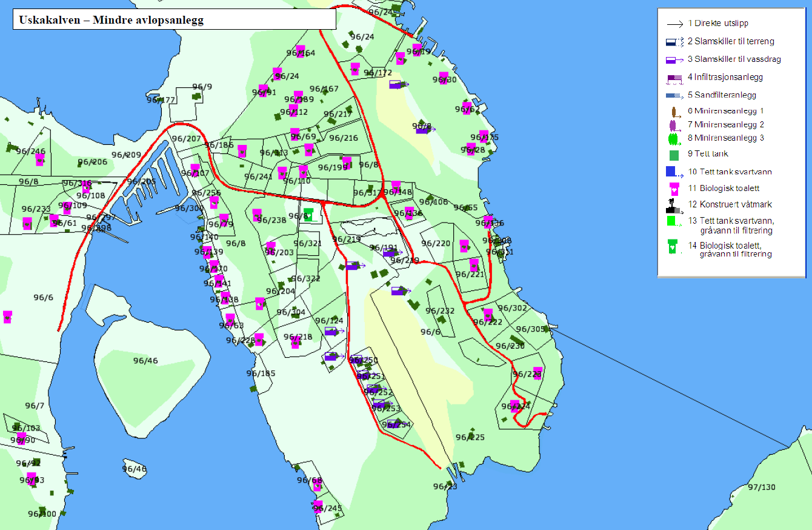
Task: Click the biological toilet marker at parcel 96/233
Action: click(x=27, y=223)
